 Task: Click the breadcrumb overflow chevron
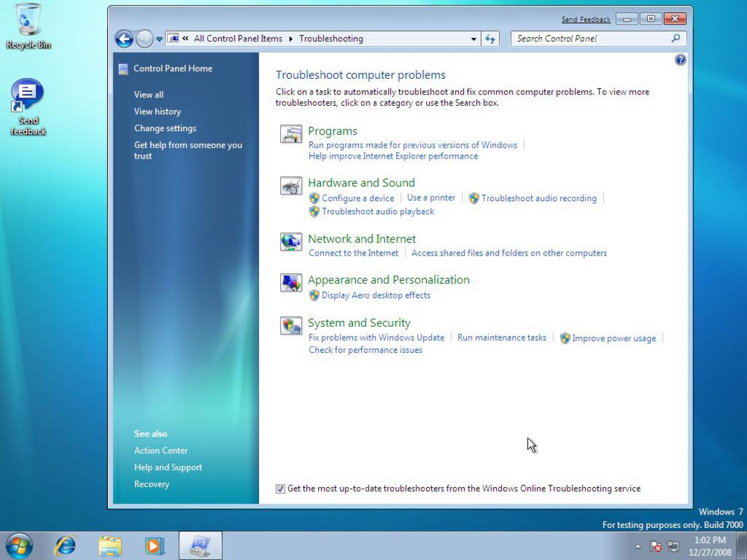(185, 38)
